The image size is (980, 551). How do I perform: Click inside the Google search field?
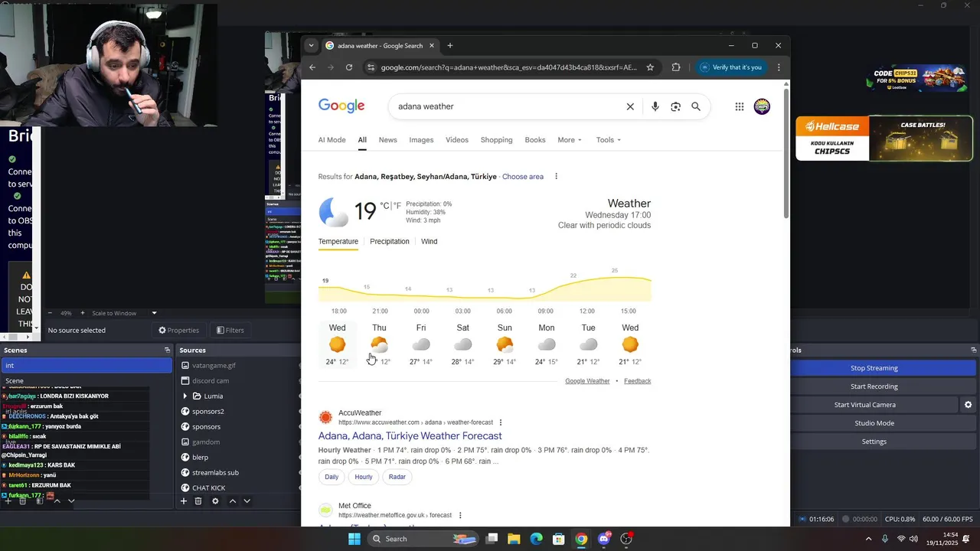tap(505, 106)
